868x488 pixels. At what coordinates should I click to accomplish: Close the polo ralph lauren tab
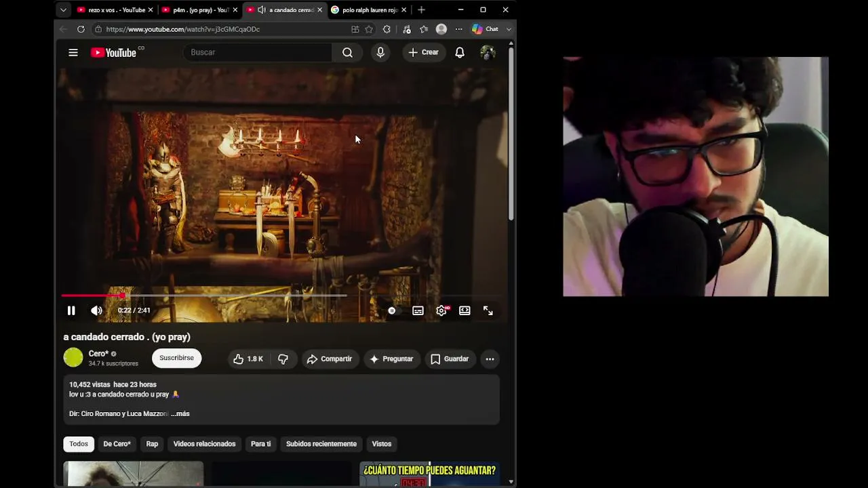click(404, 10)
